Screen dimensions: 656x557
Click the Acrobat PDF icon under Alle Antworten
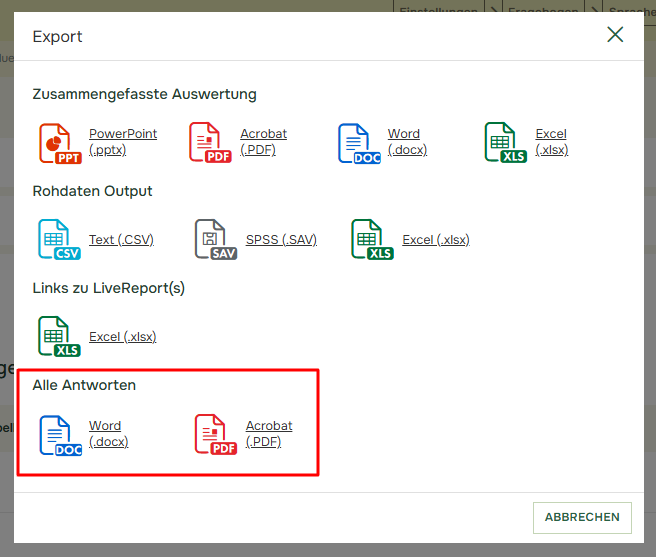click(216, 435)
